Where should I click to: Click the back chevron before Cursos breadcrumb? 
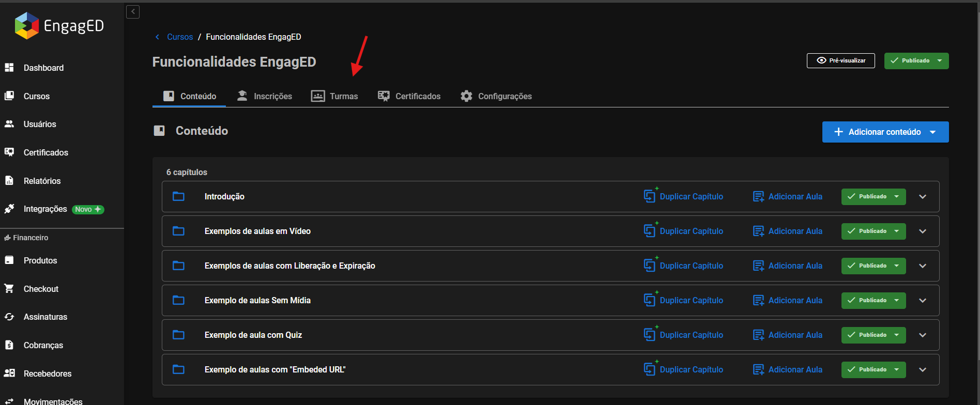point(157,37)
